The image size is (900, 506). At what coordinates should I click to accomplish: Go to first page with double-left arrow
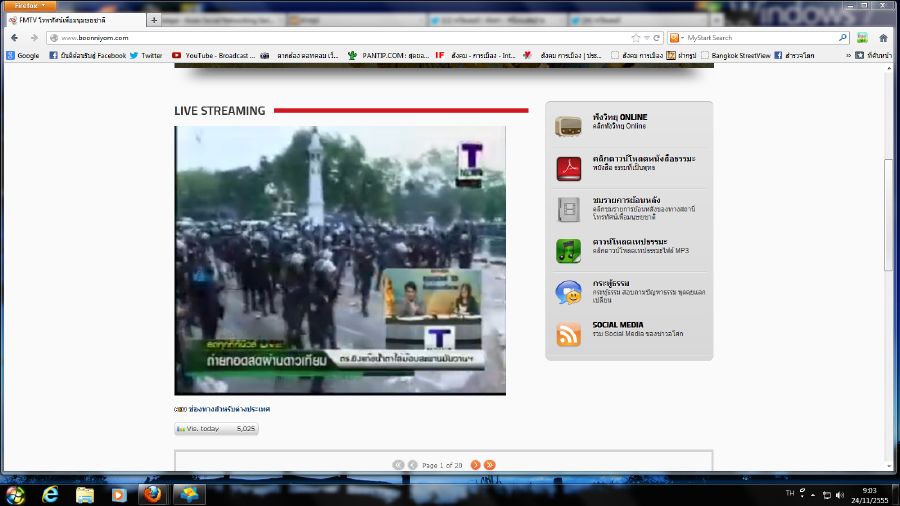click(x=398, y=465)
